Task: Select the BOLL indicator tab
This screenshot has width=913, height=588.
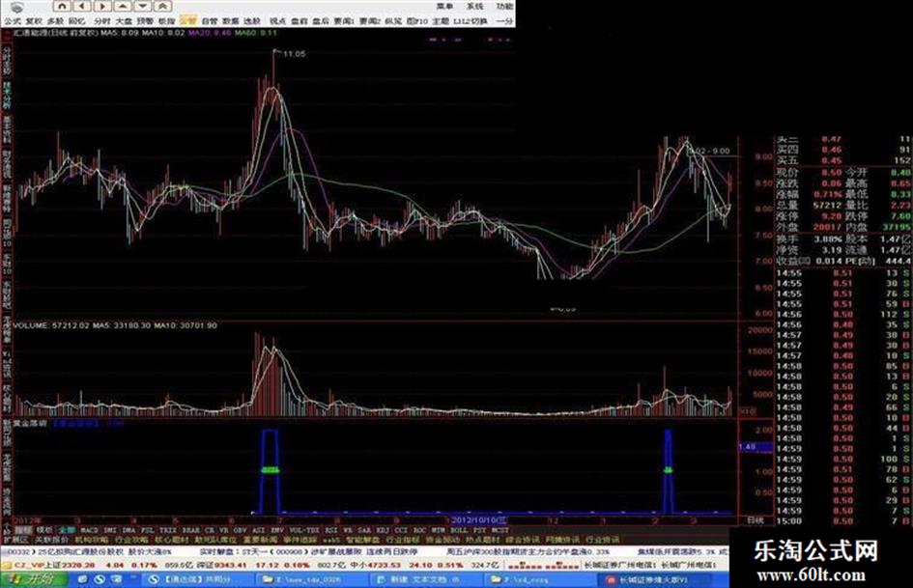Action: (x=459, y=530)
